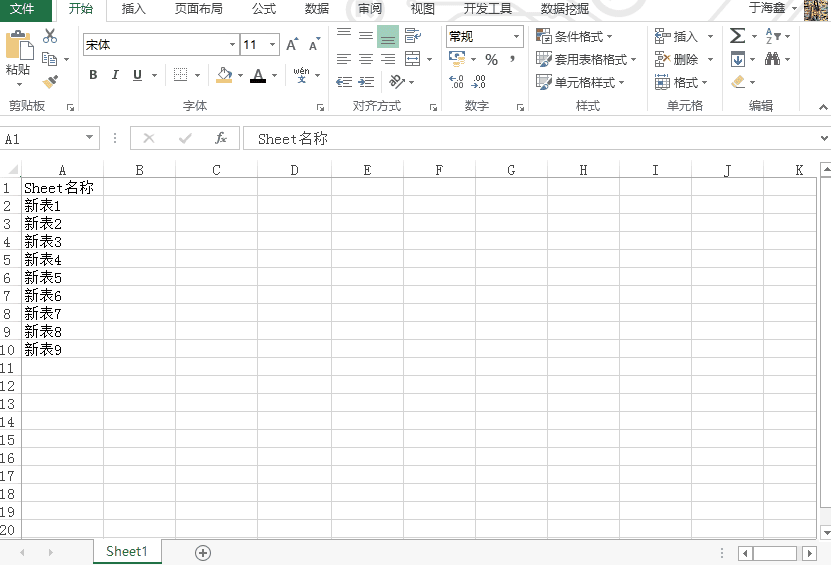Switch to the 开发工具 ribbon tab
This screenshot has height=565, width=831.
click(x=488, y=9)
